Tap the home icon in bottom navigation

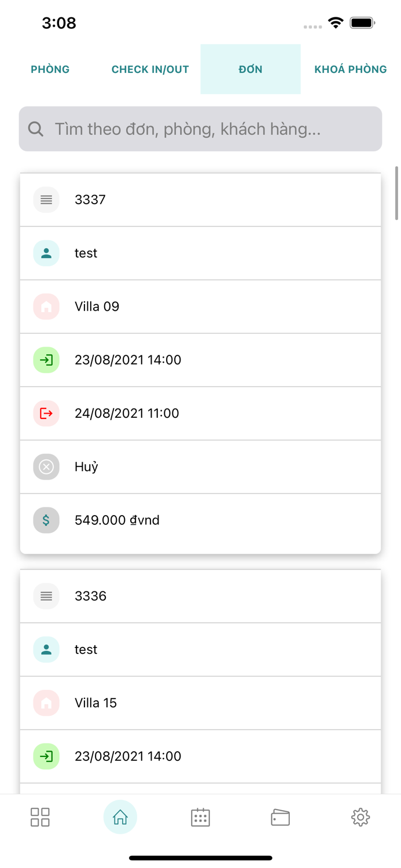coord(120,817)
